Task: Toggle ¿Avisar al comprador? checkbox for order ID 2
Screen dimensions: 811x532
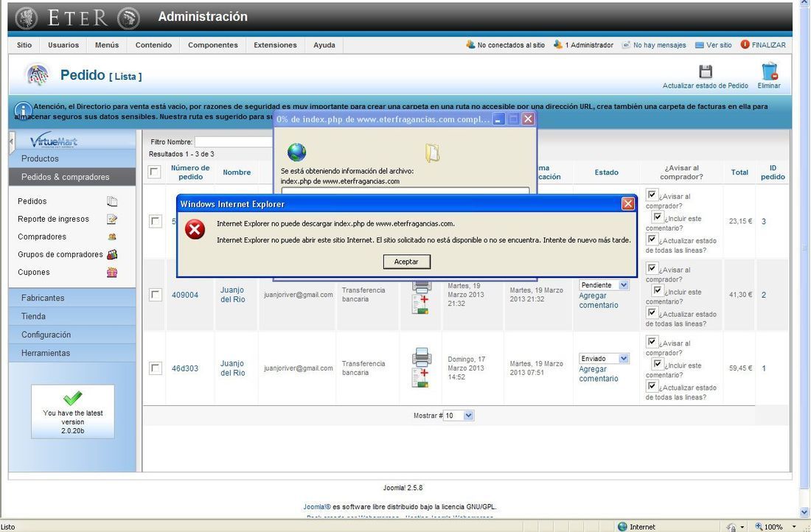Action: pyautogui.click(x=652, y=268)
